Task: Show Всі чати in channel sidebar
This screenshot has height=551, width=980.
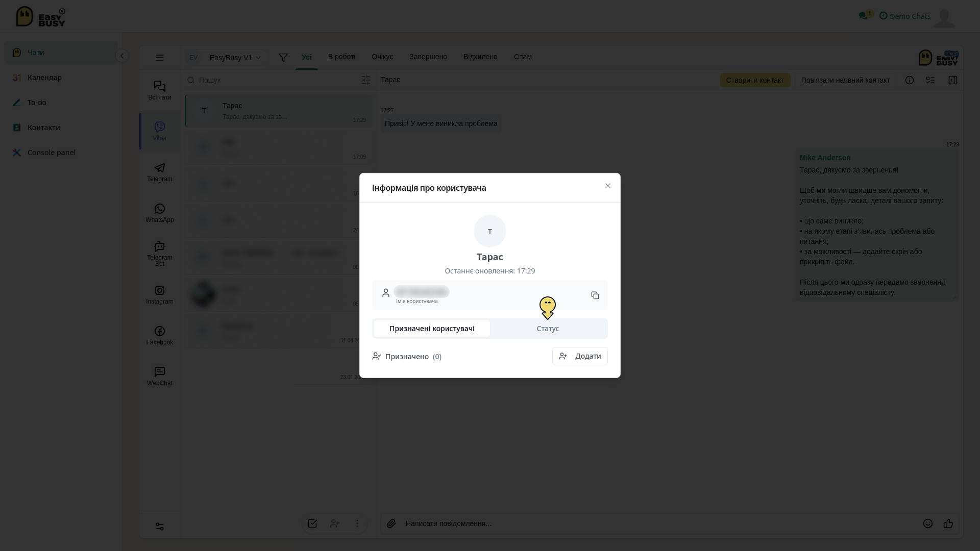Action: coord(160,91)
